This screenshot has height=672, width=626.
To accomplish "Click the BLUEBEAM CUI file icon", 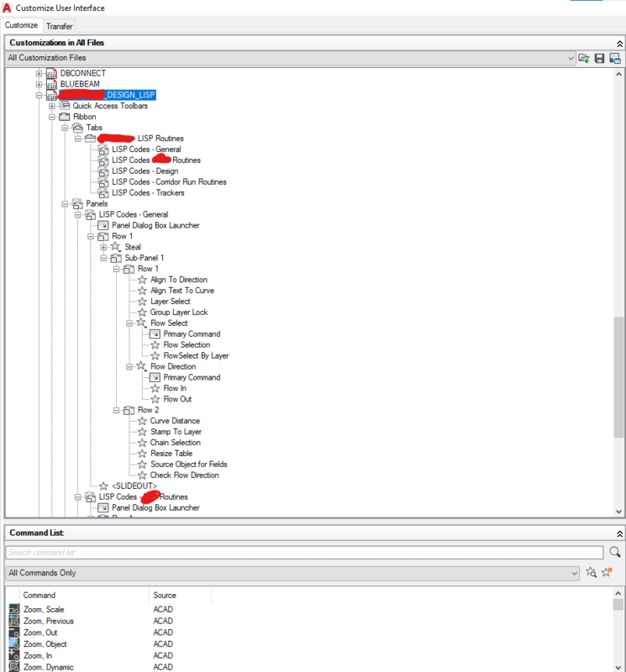I will click(51, 84).
